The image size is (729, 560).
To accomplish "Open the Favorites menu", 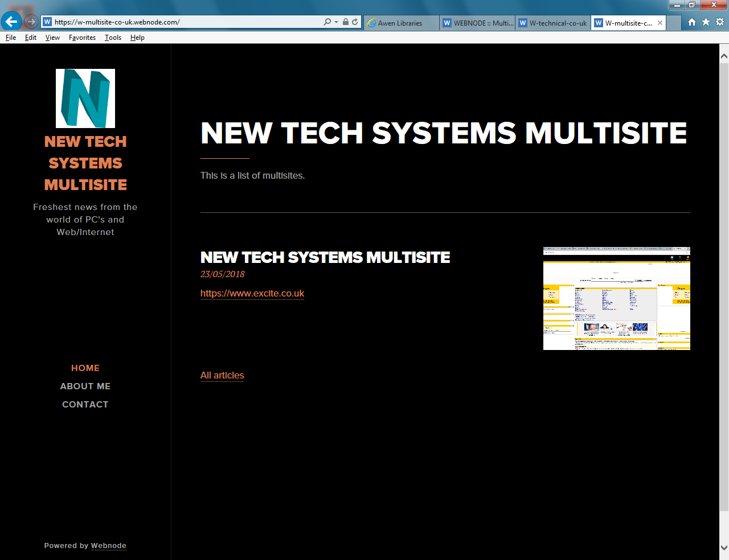I will 82,38.
